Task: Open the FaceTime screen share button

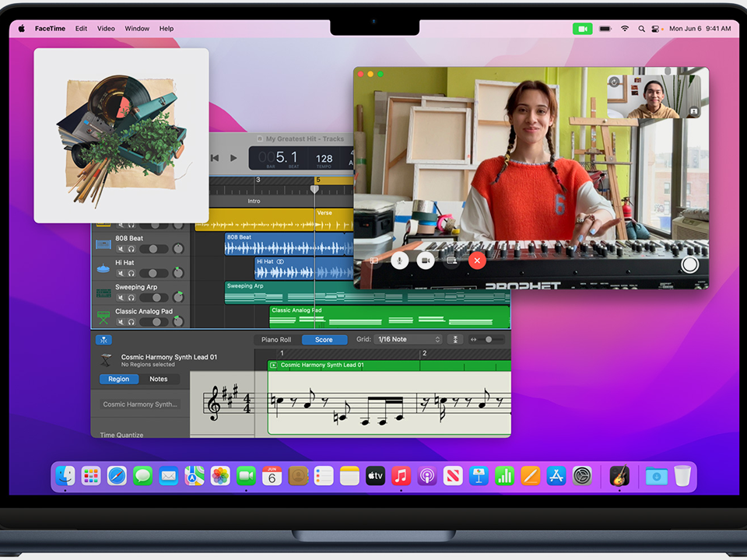Action: point(451,261)
